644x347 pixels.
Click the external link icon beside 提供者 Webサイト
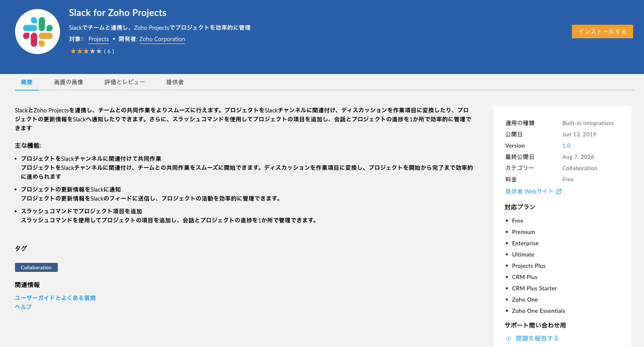[x=559, y=192]
